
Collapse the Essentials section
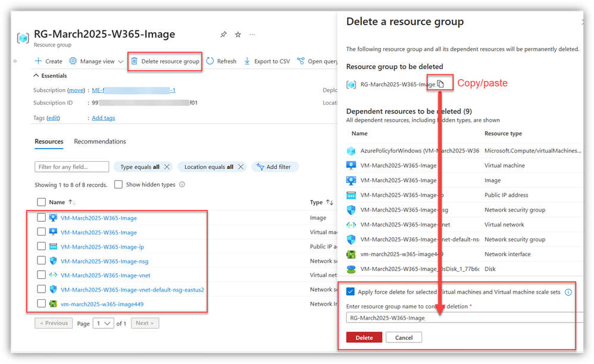click(x=50, y=76)
